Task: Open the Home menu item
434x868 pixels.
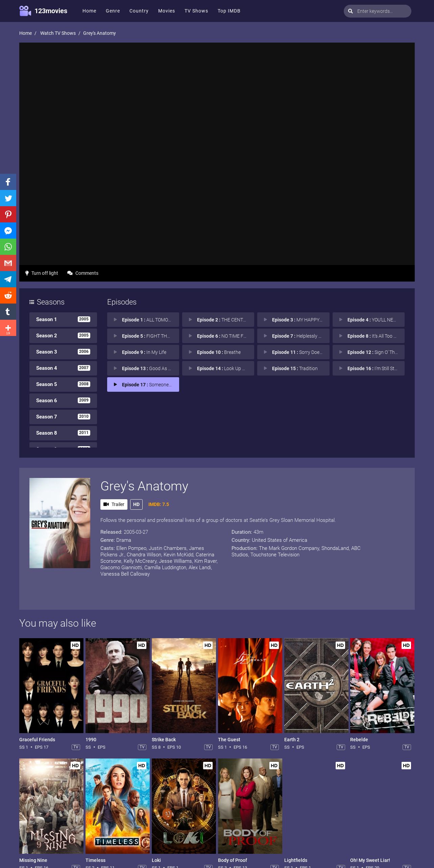Action: [x=89, y=11]
